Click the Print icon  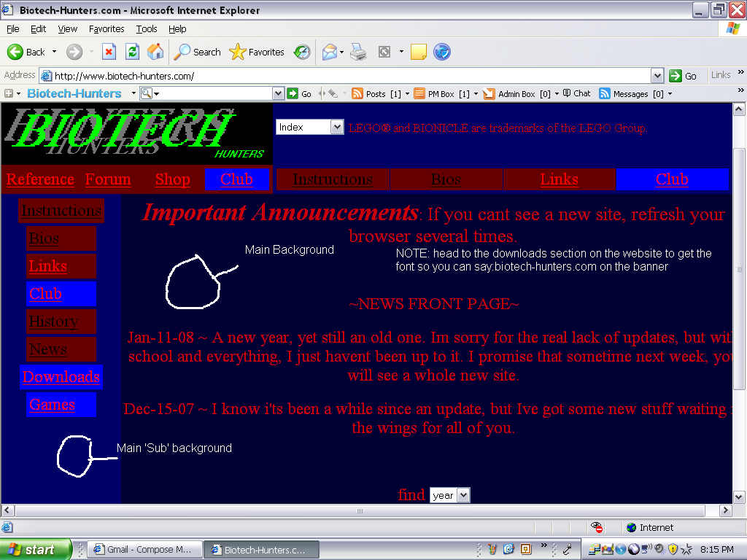(357, 52)
